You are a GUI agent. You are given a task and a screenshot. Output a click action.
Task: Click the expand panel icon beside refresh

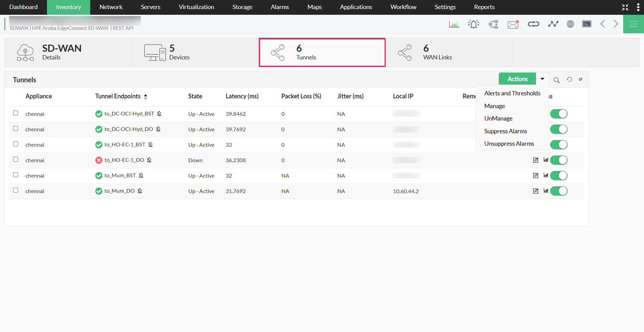(581, 79)
